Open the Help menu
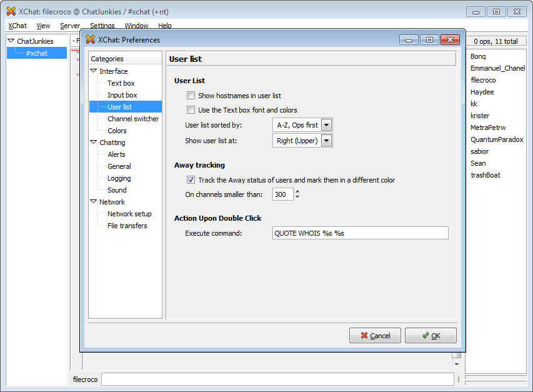533x392 pixels. [x=165, y=26]
